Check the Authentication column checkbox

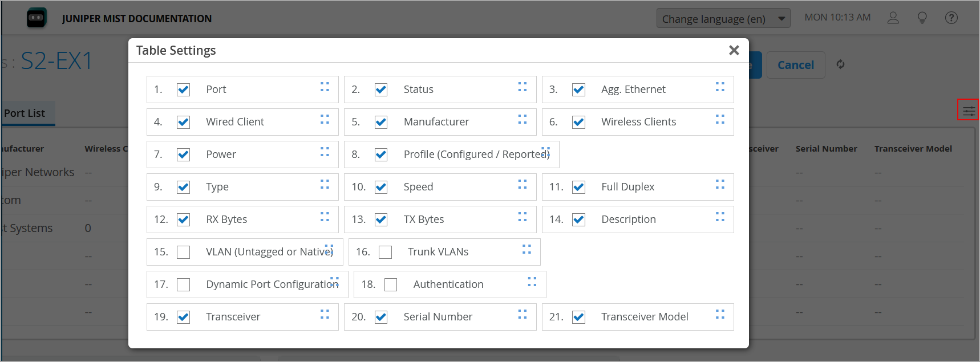click(x=391, y=284)
